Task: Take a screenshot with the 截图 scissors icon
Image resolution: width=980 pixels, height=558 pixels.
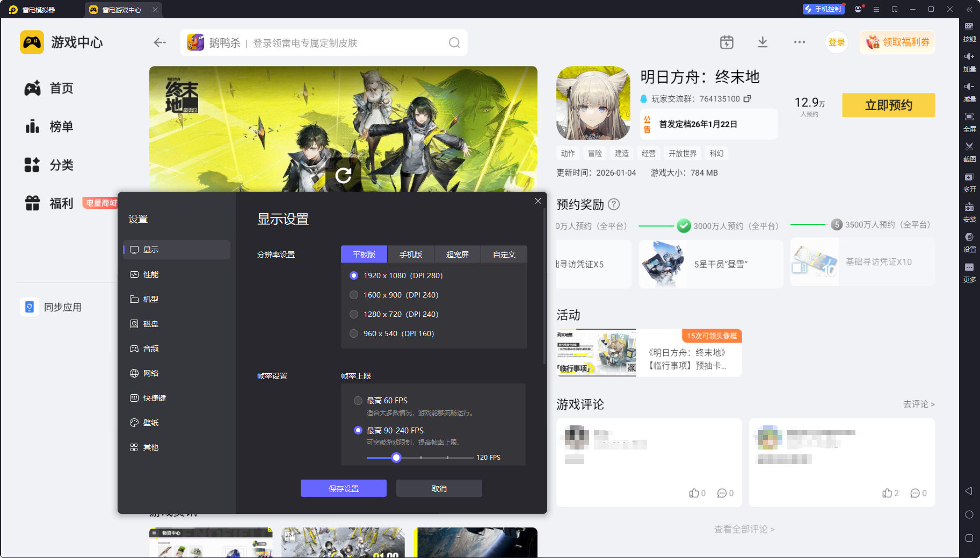Action: (969, 147)
